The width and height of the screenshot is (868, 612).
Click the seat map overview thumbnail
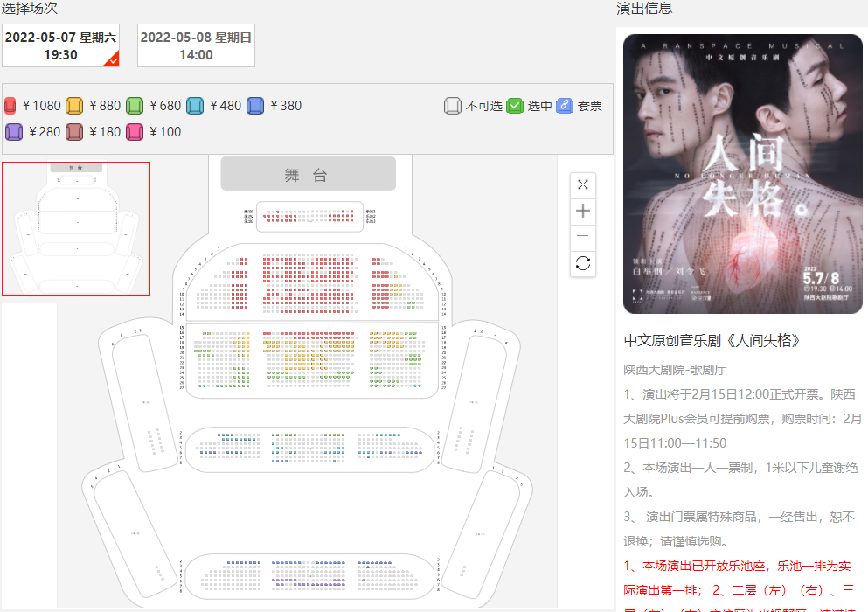[76, 229]
